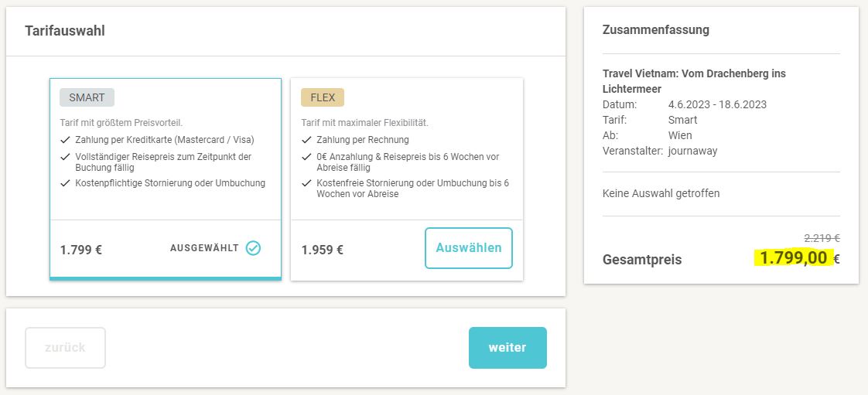Viewport: 868px width, 395px height.
Task: Click the FLEX tariff badge
Action: pyautogui.click(x=323, y=97)
